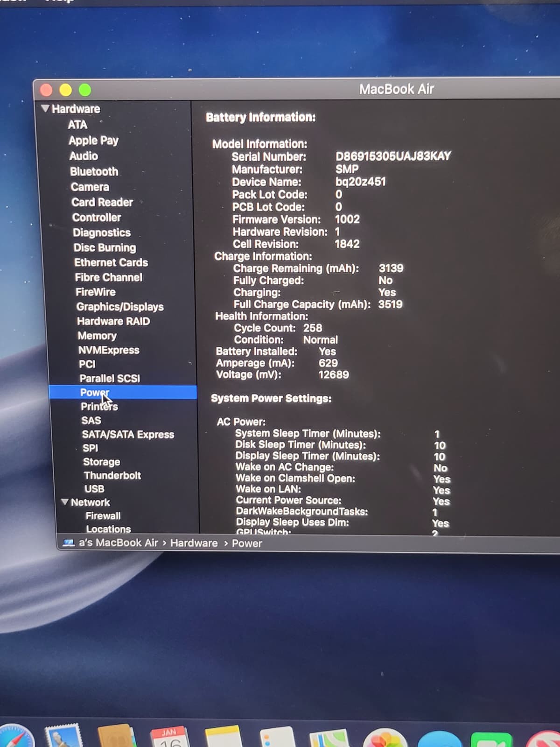Viewport: 560px width, 747px height.
Task: Open Photos from the Dock
Action: (385, 738)
